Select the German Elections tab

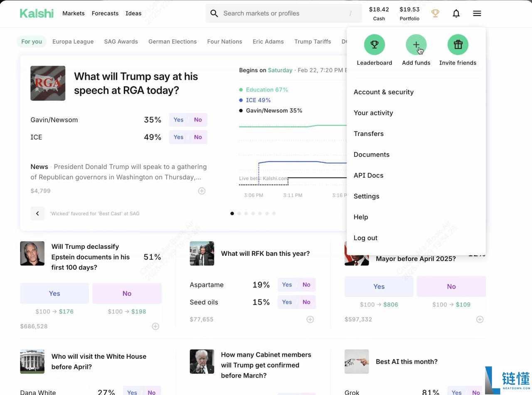coord(172,42)
